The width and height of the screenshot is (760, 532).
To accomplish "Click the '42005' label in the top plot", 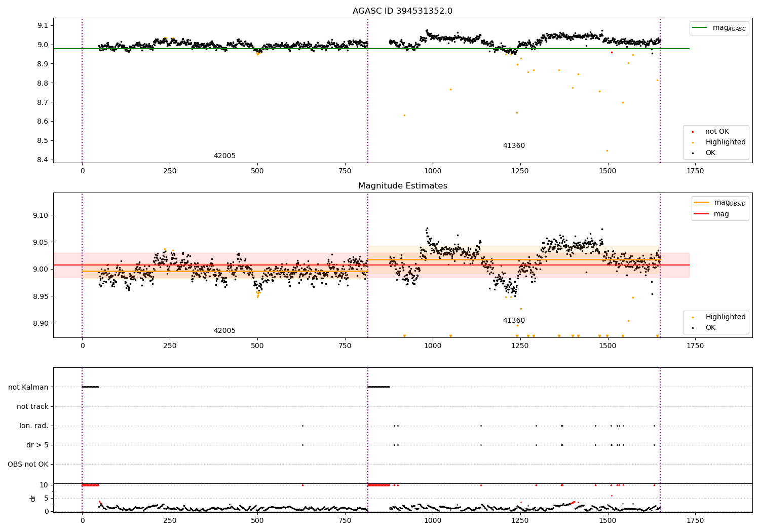I will (x=224, y=156).
